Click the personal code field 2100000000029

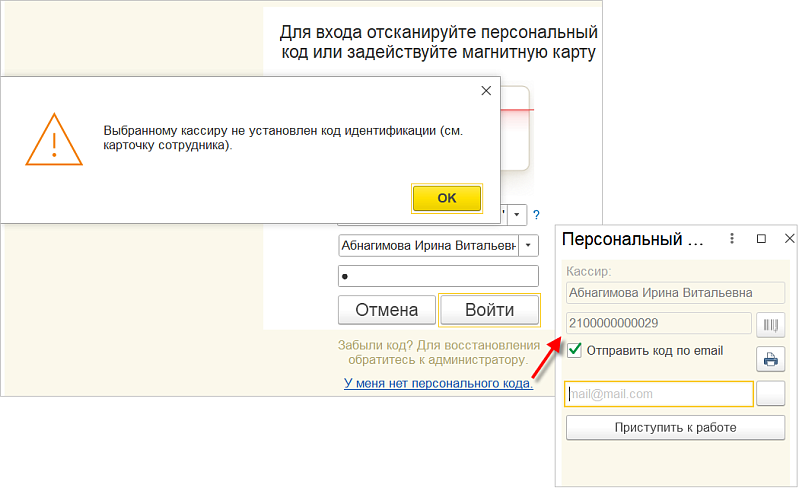tap(658, 323)
